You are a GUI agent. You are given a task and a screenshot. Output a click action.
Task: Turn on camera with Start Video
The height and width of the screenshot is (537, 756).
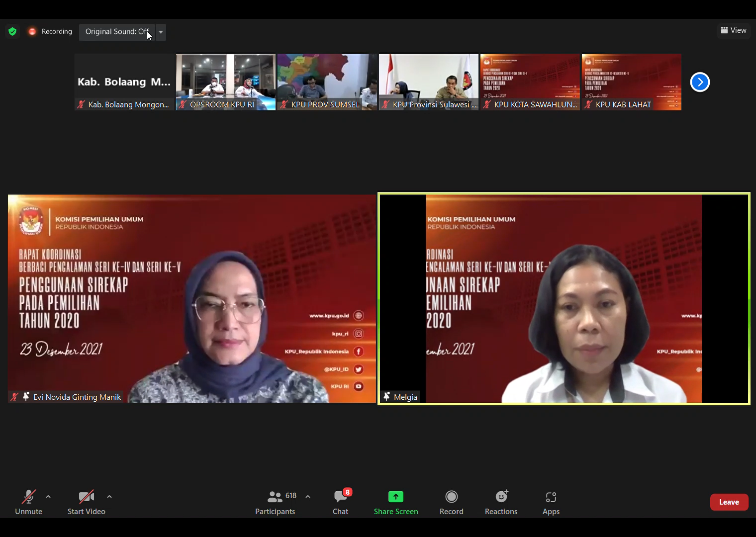(x=86, y=502)
